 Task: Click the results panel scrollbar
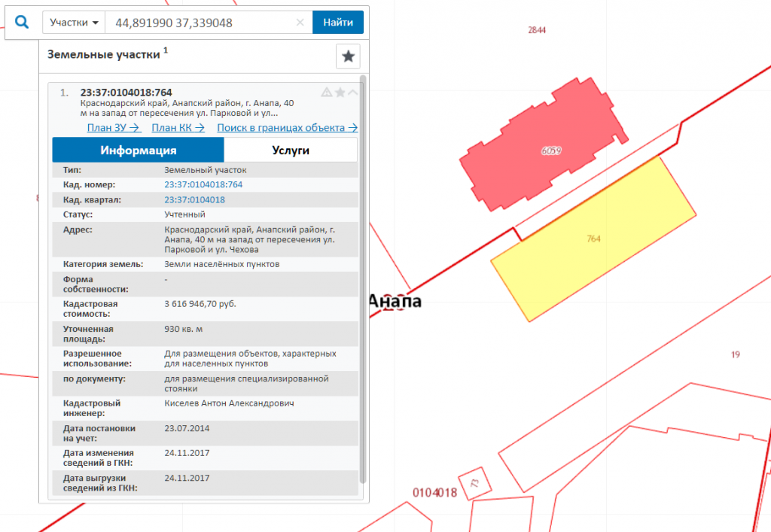(x=363, y=279)
